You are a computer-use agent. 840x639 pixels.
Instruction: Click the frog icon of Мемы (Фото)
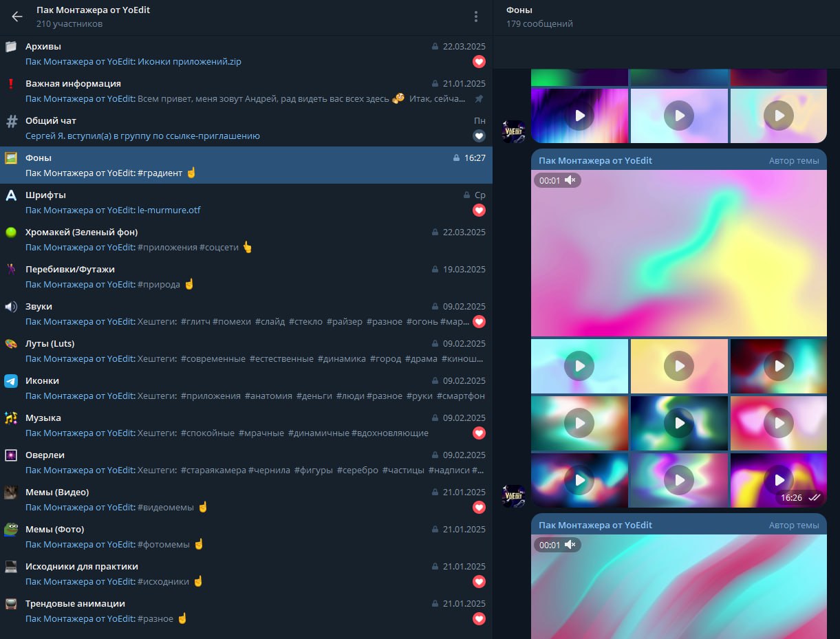(x=11, y=530)
